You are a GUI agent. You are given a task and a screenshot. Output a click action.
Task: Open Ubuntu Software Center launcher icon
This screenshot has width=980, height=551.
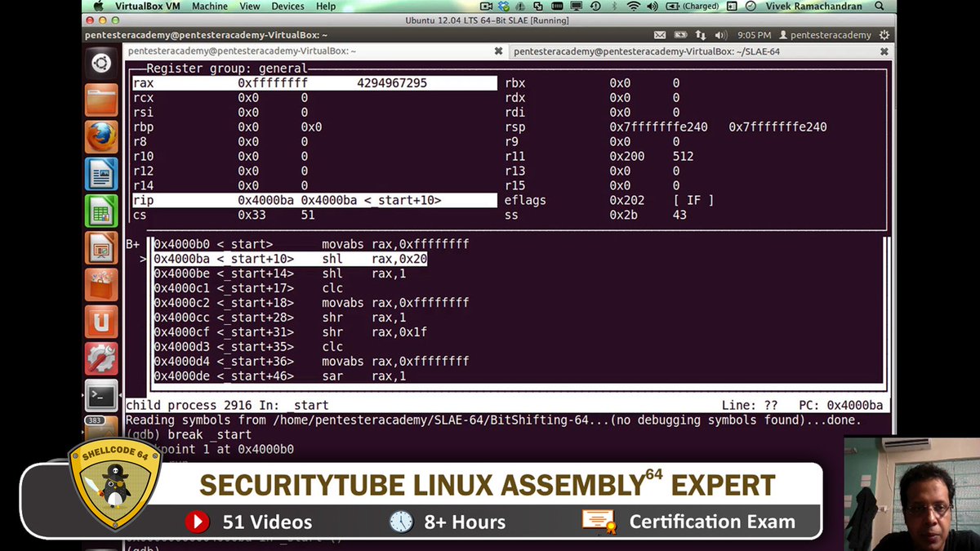coord(101,285)
